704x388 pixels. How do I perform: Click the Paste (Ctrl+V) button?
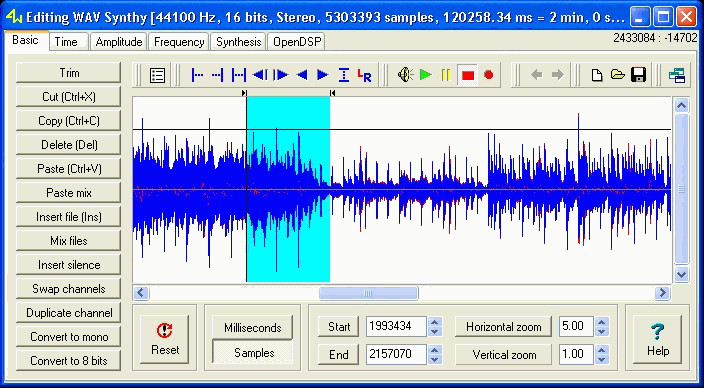pos(69,169)
